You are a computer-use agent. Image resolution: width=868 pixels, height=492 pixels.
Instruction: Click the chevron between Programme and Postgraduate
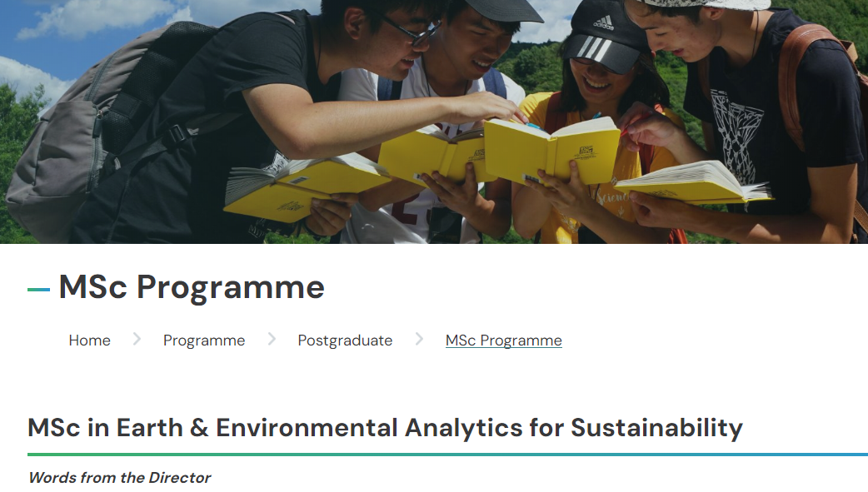pos(272,340)
